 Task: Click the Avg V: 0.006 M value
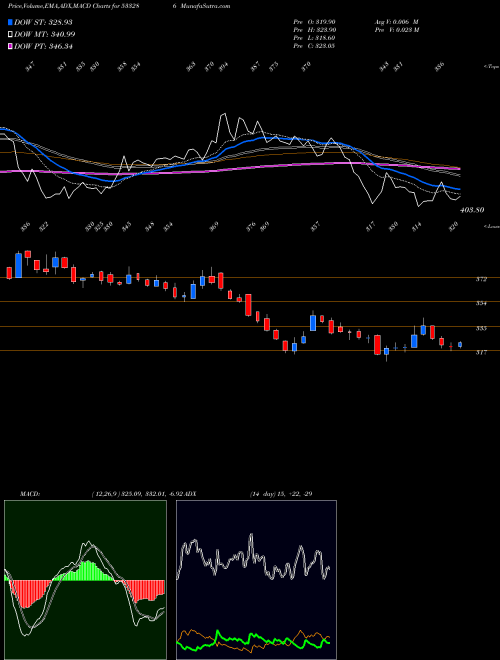(396, 22)
